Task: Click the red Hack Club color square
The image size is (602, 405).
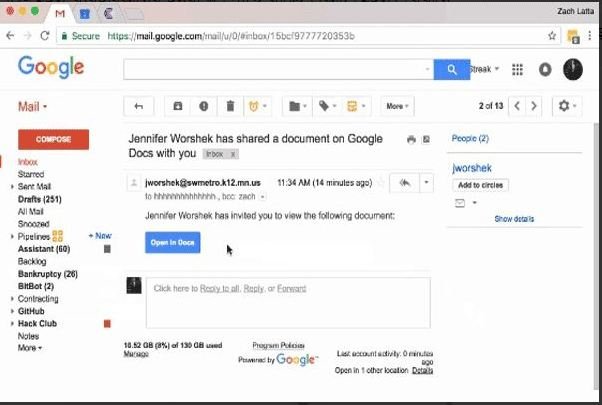Action: [107, 324]
